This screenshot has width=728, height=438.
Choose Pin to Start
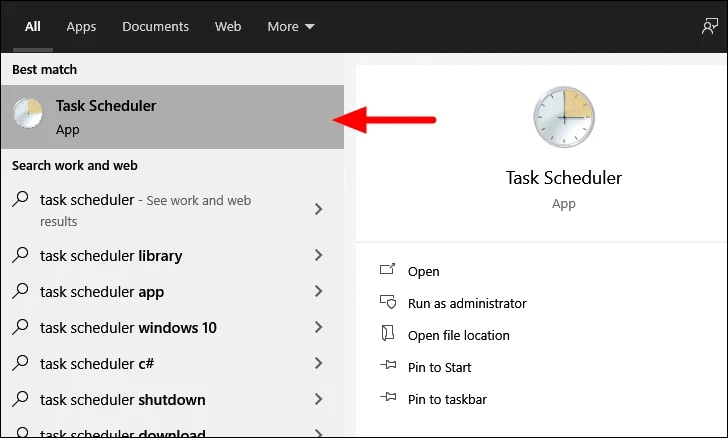click(439, 367)
